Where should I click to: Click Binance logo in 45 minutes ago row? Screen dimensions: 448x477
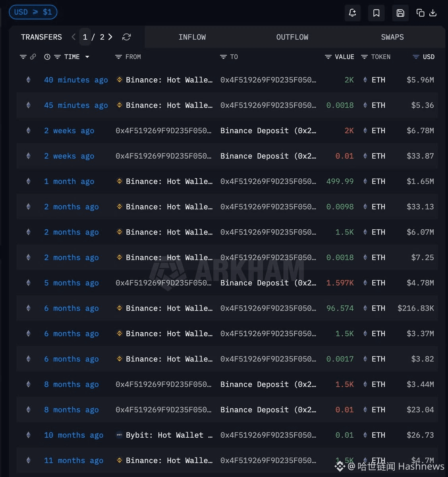pos(119,105)
